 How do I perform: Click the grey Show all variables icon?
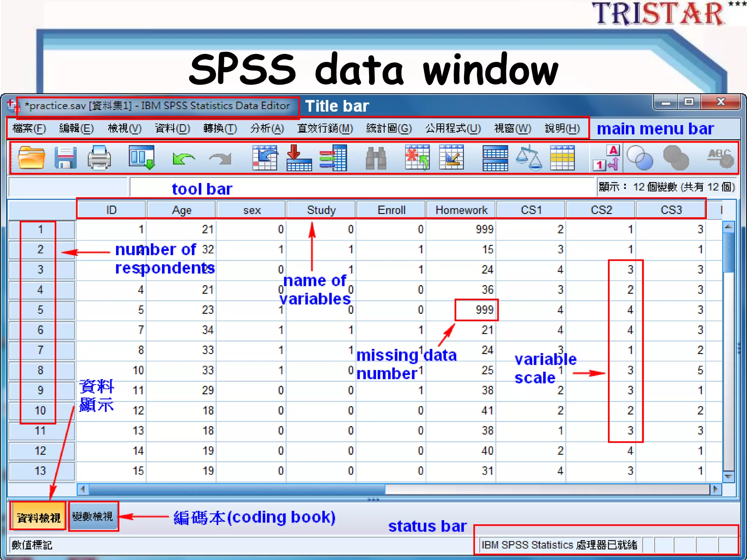tap(676, 158)
